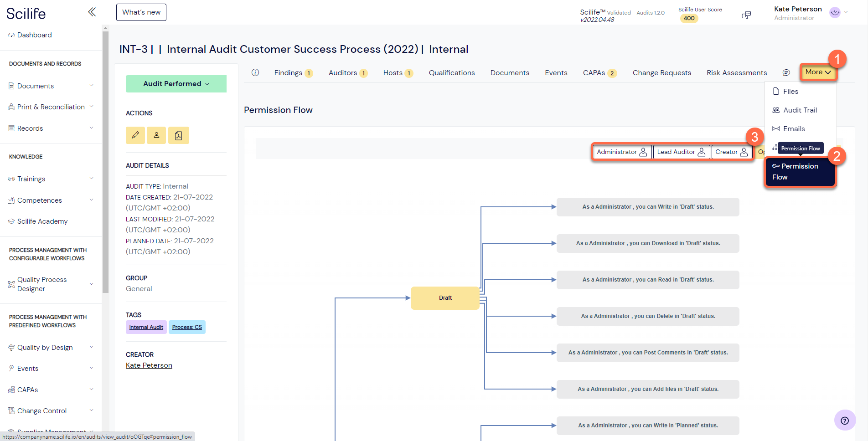Open user menu chevron next to avatar
The height and width of the screenshot is (441, 868).
(x=846, y=12)
